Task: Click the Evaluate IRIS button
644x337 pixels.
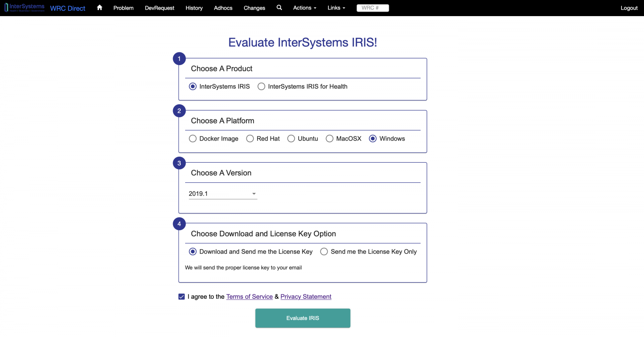Action: [x=303, y=318]
